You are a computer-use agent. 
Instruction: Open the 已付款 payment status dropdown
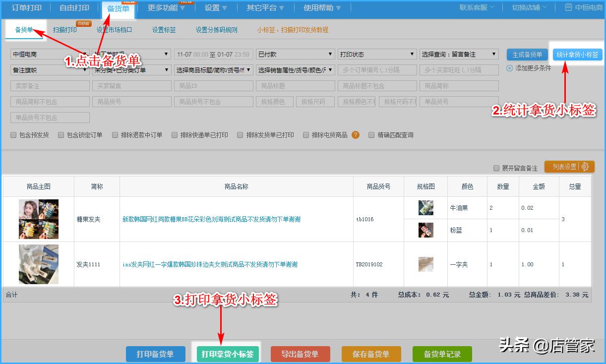(295, 54)
